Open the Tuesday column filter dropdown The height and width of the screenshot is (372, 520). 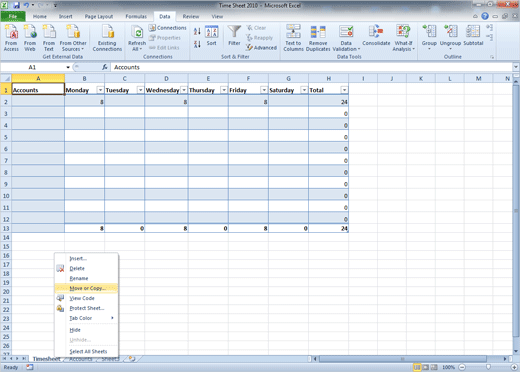coord(140,90)
